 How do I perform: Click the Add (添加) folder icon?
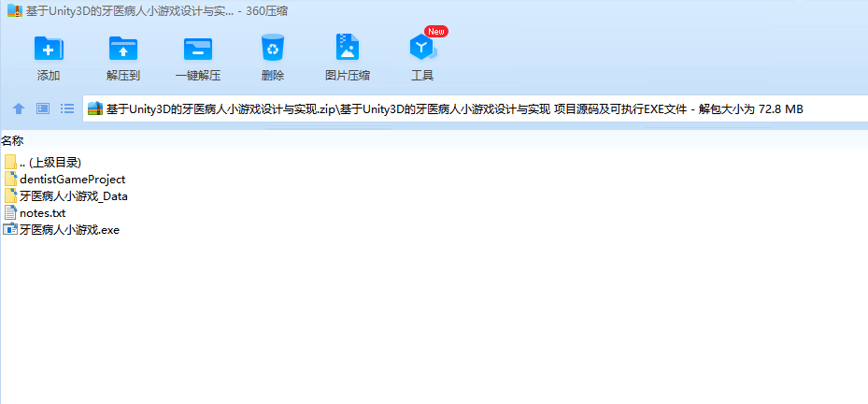point(49,49)
